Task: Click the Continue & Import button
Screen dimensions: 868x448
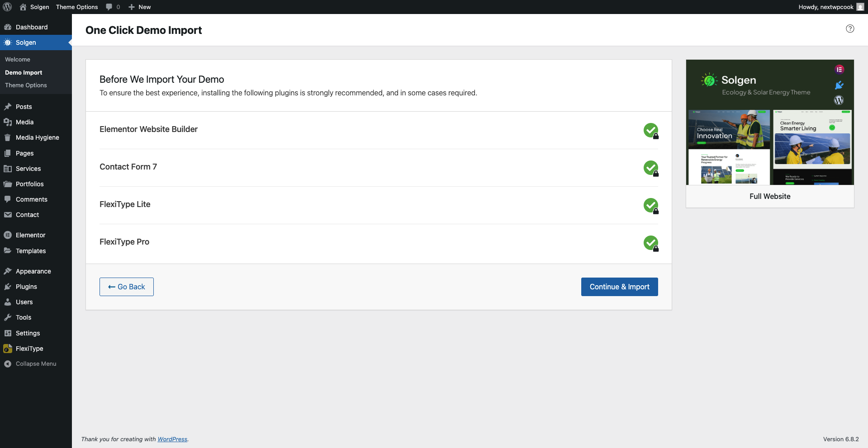Action: [619, 287]
